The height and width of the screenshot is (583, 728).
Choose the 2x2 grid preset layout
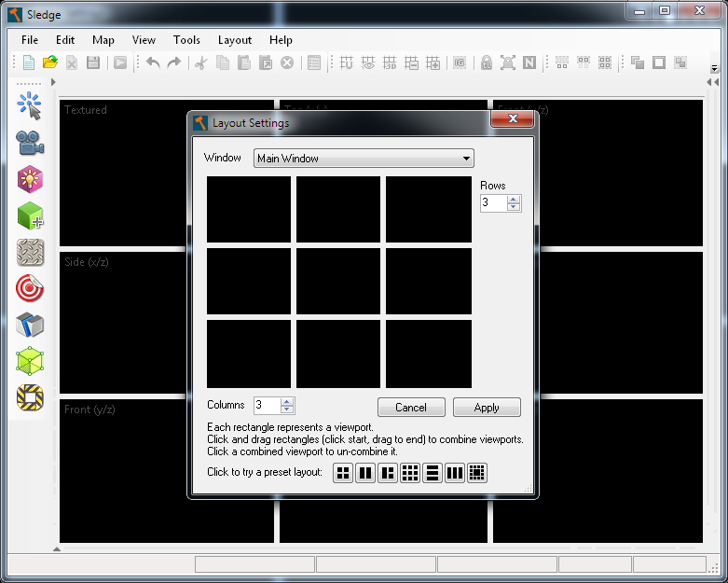[x=343, y=473]
